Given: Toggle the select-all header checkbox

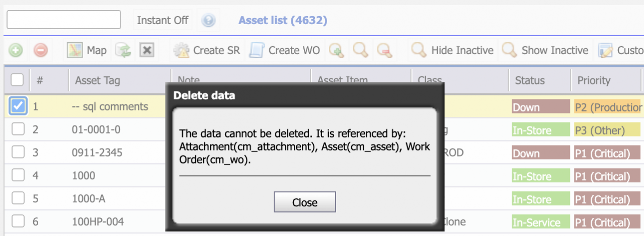Looking at the screenshot, I should [17, 80].
